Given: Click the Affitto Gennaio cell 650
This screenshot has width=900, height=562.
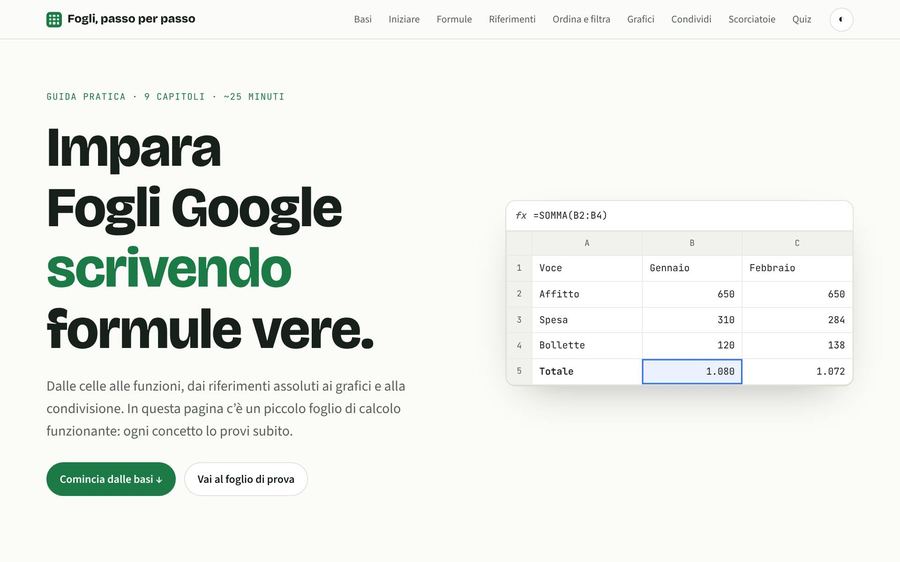Looking at the screenshot, I should 692,294.
